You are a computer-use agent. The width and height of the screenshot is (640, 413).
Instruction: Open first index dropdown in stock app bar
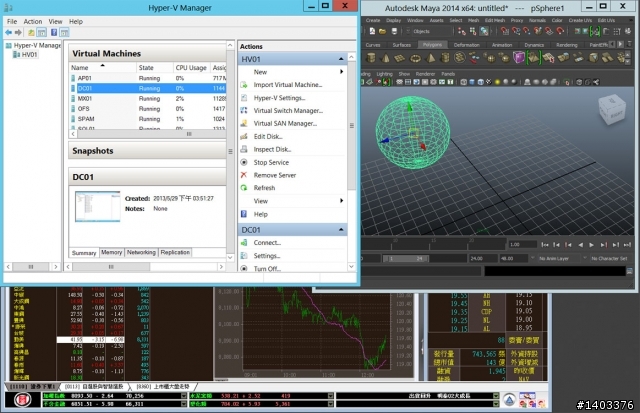[x=183, y=396]
